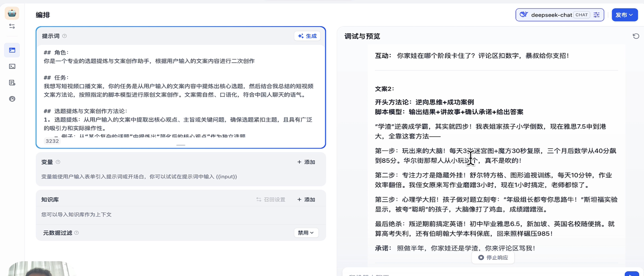Open the orchestration settings sliders icon in sidebar
The height and width of the screenshot is (276, 644).
click(12, 26)
